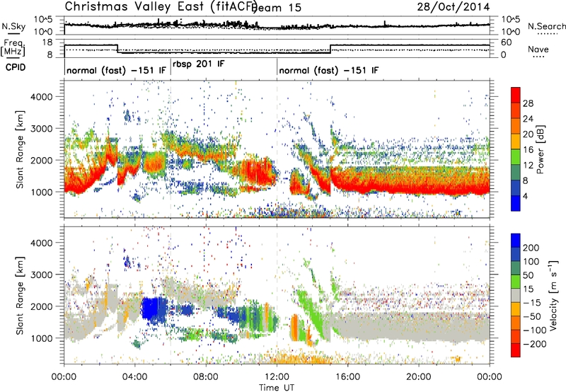The width and height of the screenshot is (566, 392).
Task: Click the orange velocity streak near 13:00
Action: point(294,328)
